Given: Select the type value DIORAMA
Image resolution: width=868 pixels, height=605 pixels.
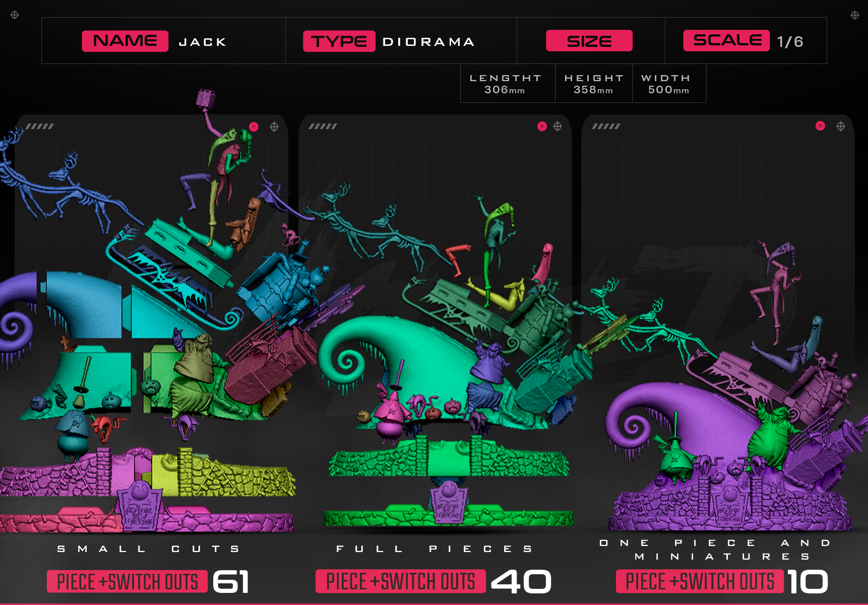Looking at the screenshot, I should [428, 42].
